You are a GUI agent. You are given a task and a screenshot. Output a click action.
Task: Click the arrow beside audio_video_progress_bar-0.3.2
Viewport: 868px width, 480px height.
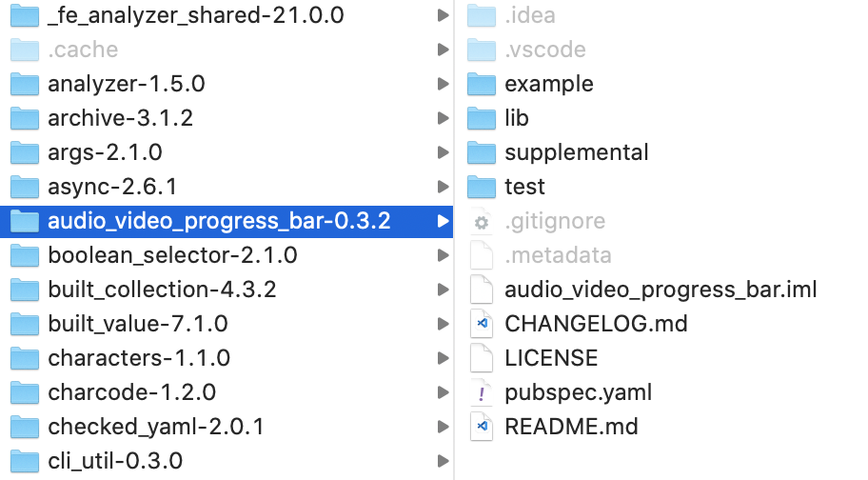tap(442, 221)
